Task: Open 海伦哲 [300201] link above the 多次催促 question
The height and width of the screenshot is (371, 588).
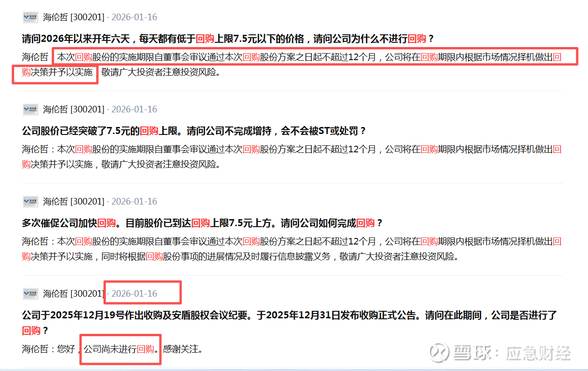Action: [73, 202]
